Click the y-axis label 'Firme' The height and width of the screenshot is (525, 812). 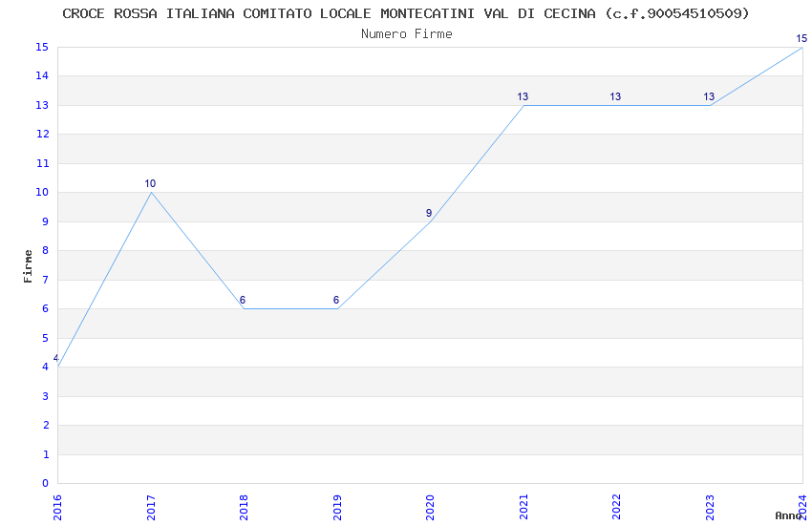click(x=28, y=266)
